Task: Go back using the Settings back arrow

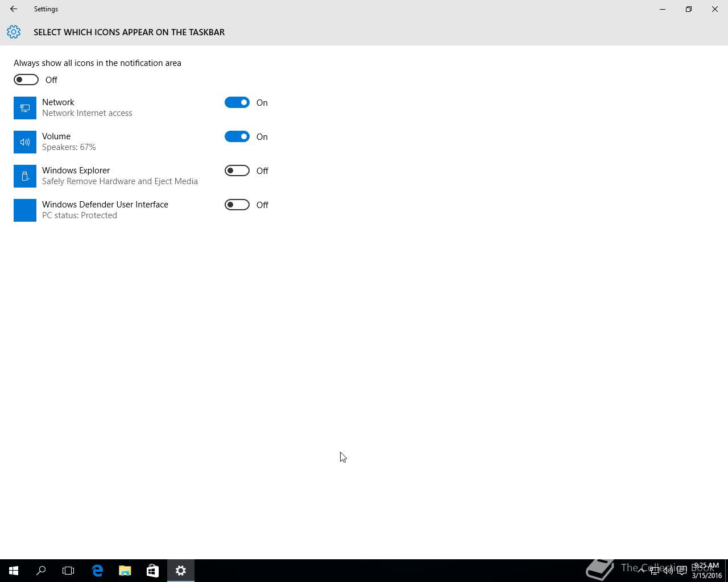Action: pyautogui.click(x=14, y=9)
